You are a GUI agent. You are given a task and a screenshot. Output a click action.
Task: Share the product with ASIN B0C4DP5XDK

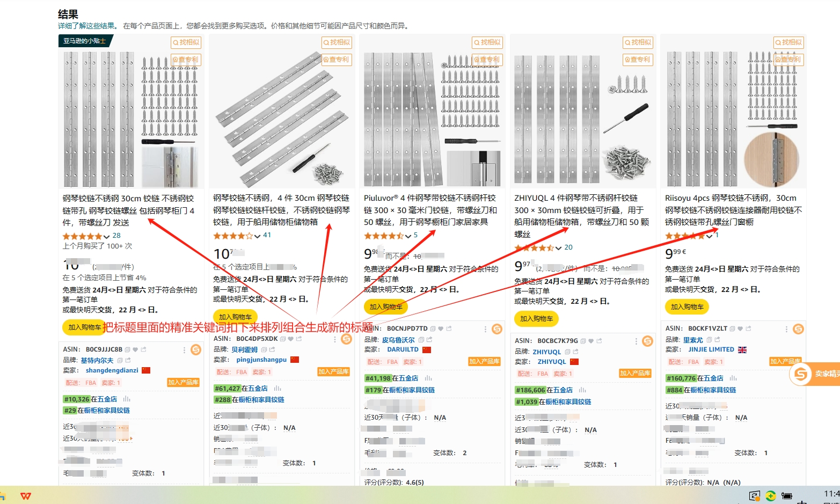(x=299, y=339)
